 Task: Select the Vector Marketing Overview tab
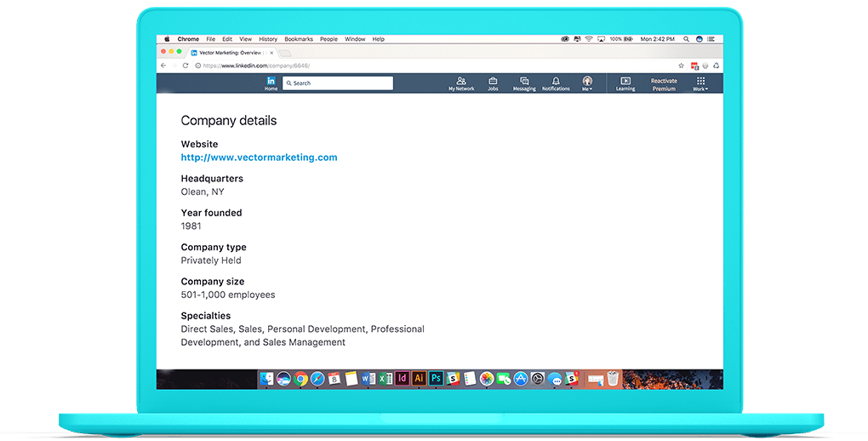point(231,53)
